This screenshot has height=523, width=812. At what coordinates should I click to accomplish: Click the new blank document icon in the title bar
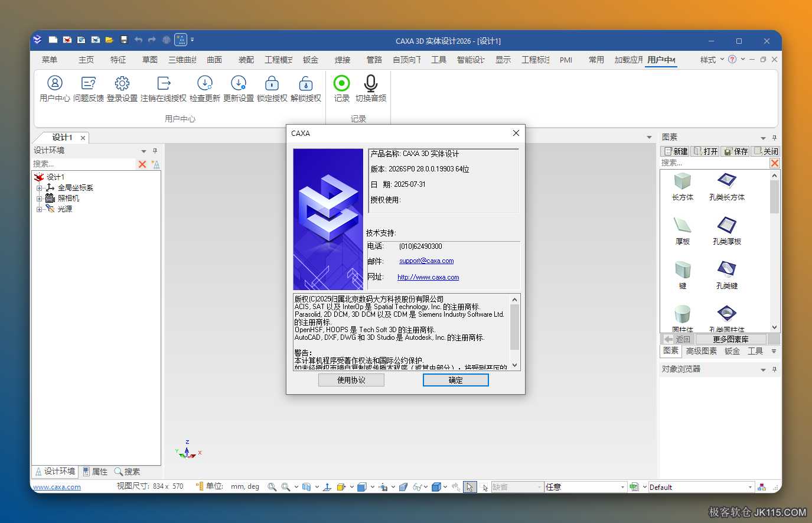tap(53, 40)
